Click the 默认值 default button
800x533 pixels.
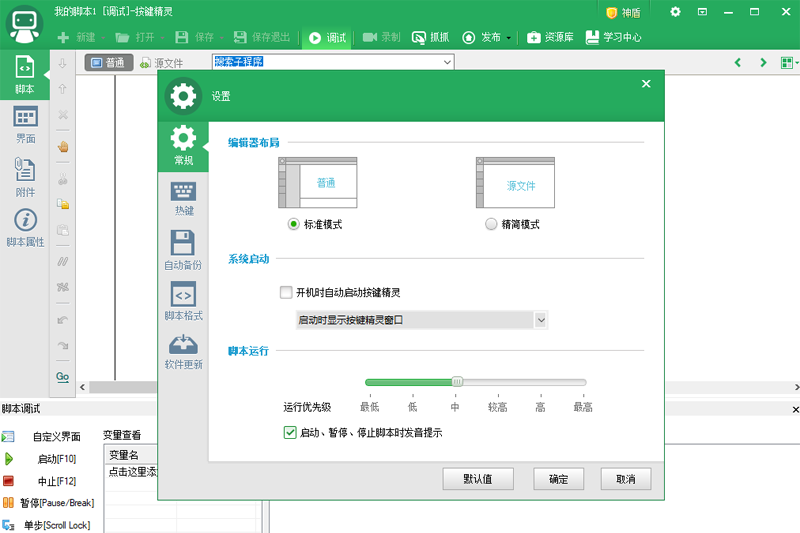(x=477, y=479)
